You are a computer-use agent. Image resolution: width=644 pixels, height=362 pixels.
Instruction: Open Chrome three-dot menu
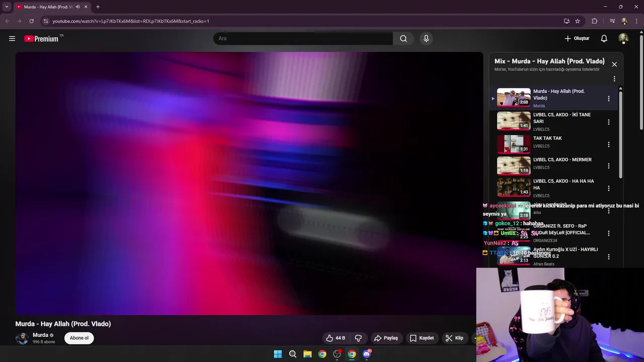(x=636, y=21)
